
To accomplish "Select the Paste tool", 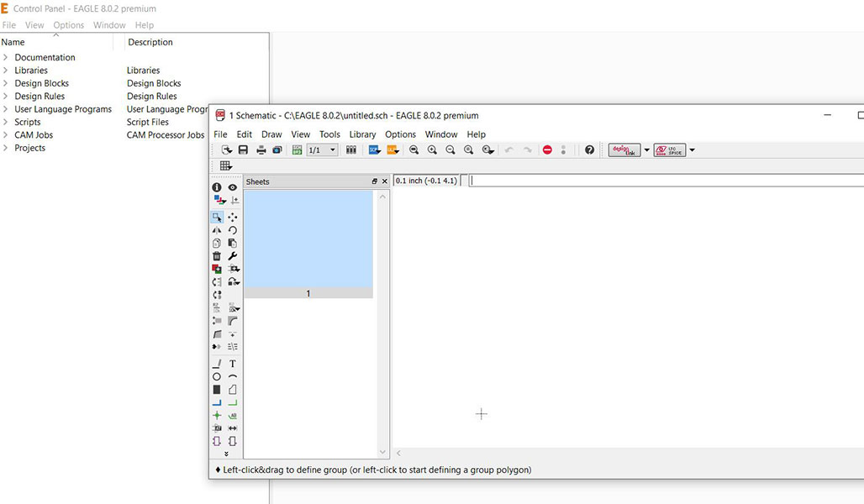I will tap(233, 243).
